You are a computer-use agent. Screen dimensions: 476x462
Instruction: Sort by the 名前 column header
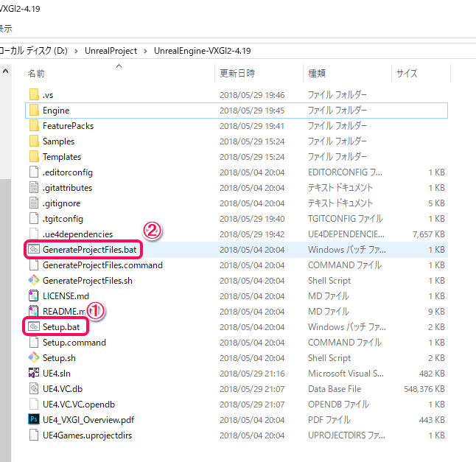coord(36,74)
